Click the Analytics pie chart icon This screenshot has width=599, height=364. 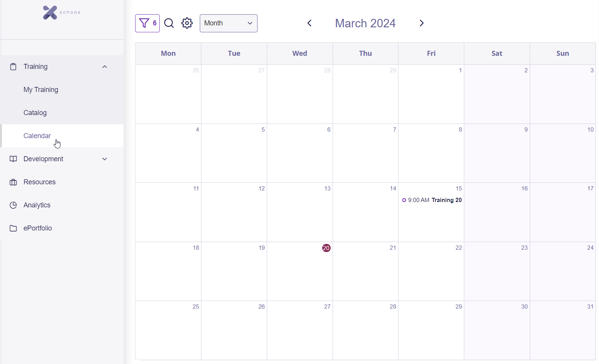pos(13,205)
